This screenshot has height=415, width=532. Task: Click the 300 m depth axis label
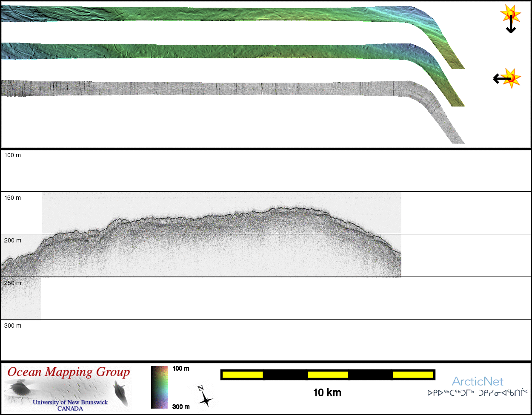pos(13,326)
